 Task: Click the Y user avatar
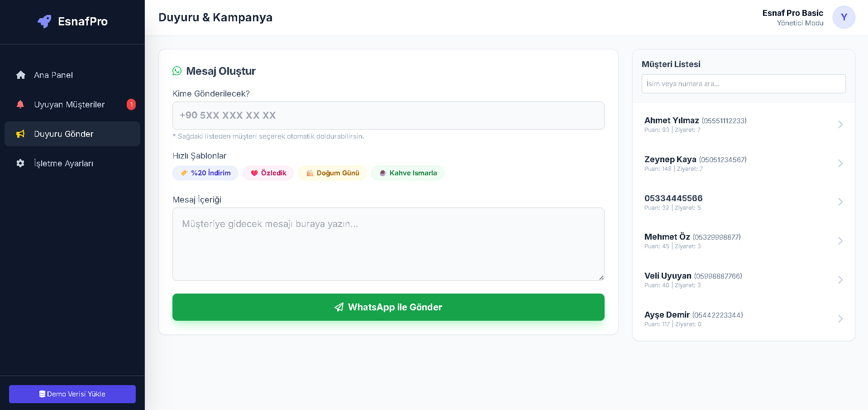pyautogui.click(x=844, y=17)
